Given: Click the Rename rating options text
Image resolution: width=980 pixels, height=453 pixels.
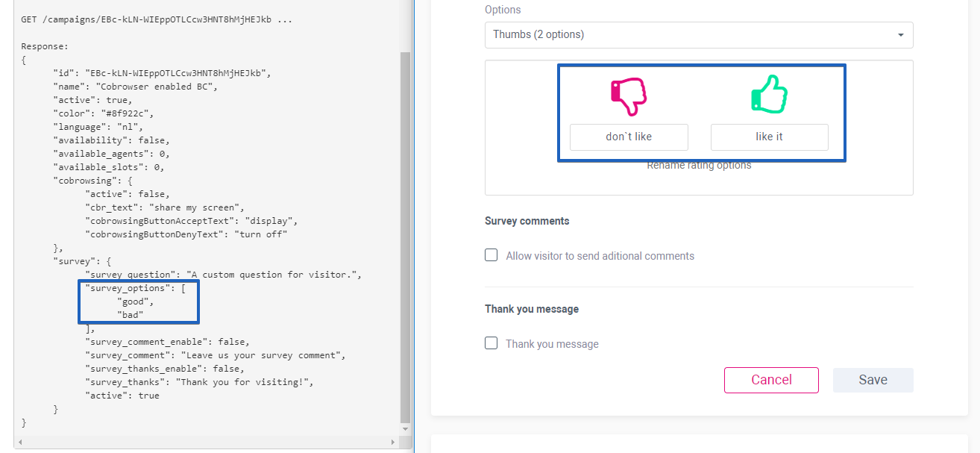Looking at the screenshot, I should 699,166.
